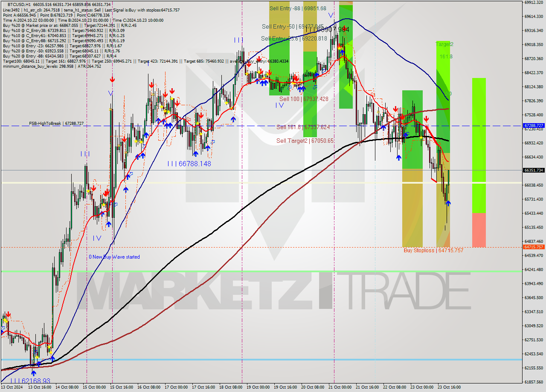The height and width of the screenshot is (392, 546).
Task: Click the 'Buy %20 @ Entry -88' line
Action: tap(59, 56)
